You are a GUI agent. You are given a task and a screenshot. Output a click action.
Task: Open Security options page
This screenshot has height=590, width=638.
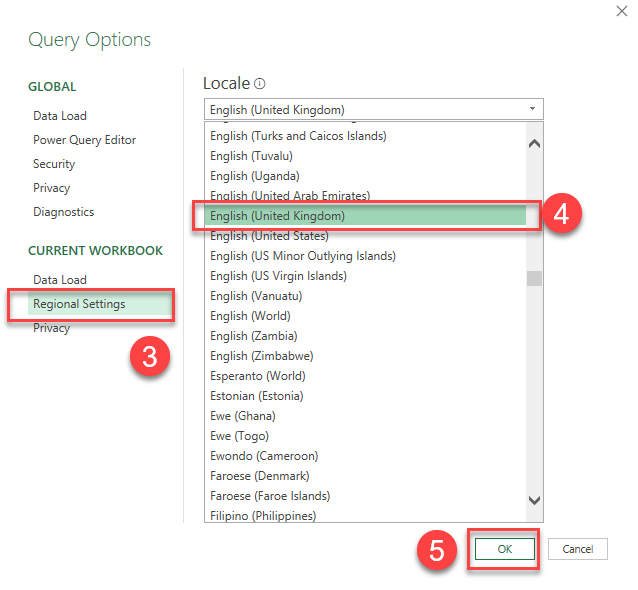pos(54,164)
